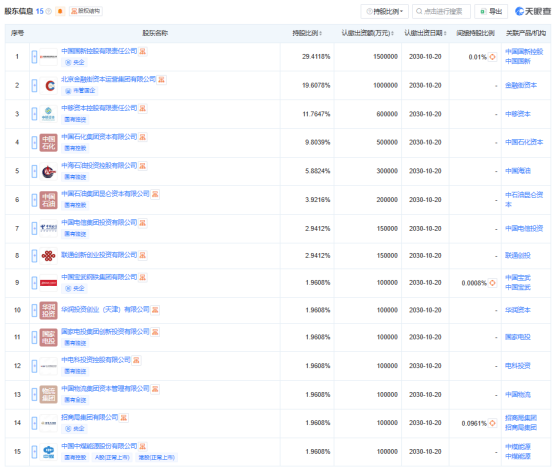This screenshot has width=553, height=473.
Task: Open structure icon for 华润投资创业(天津)有限公司
Action: point(155,310)
